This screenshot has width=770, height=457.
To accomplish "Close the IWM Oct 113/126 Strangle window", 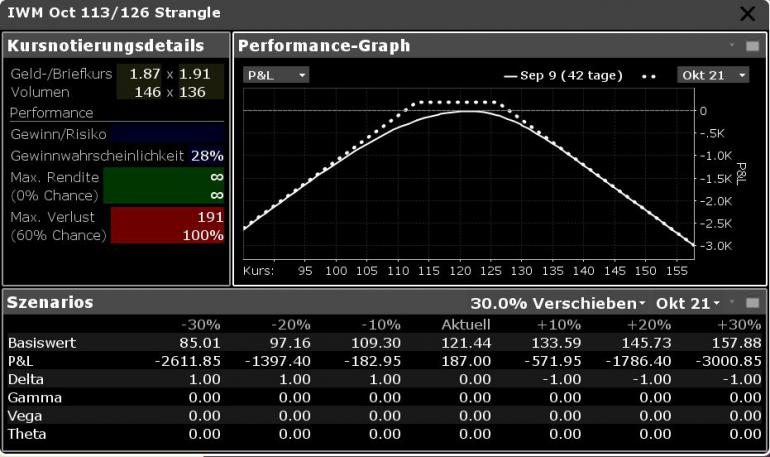I will (x=747, y=13).
